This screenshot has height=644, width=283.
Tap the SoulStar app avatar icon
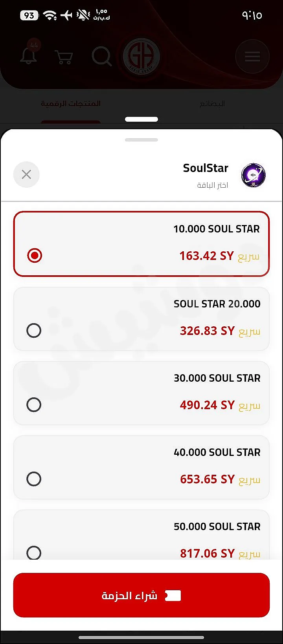click(254, 175)
